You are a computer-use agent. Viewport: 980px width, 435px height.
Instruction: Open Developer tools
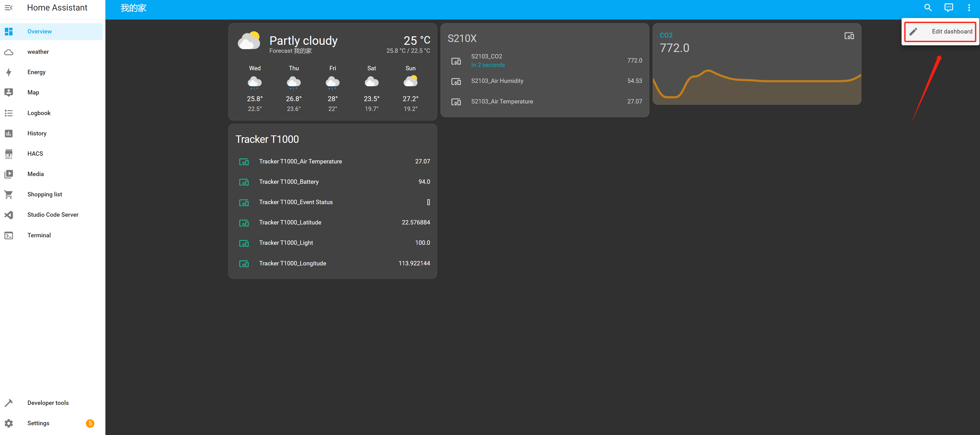point(52,403)
